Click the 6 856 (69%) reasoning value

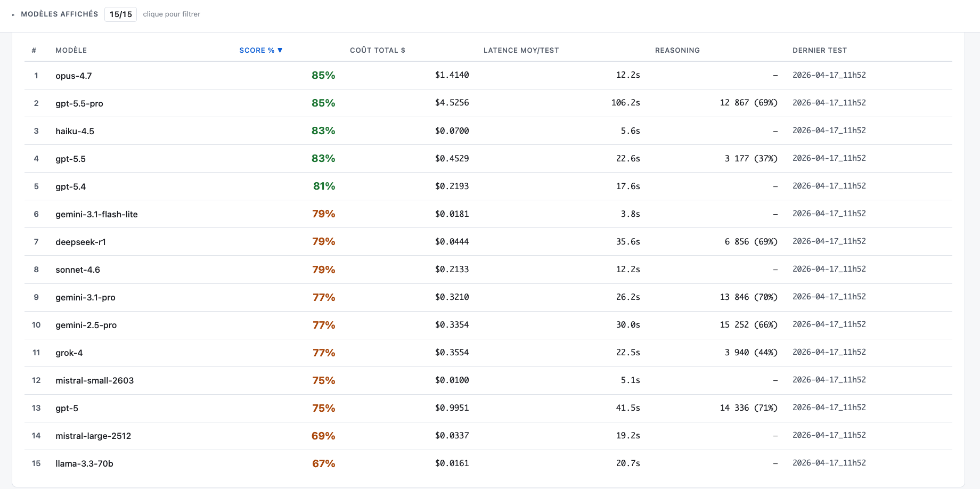tap(751, 241)
